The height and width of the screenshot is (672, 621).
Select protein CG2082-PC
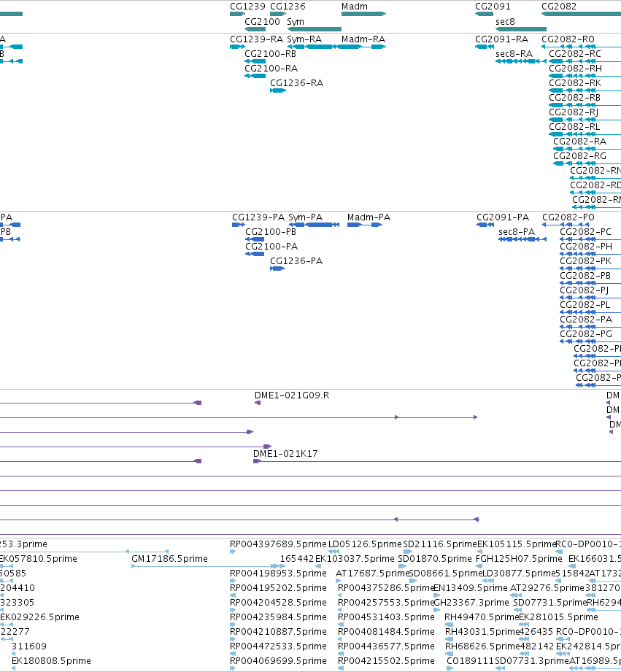click(x=590, y=239)
